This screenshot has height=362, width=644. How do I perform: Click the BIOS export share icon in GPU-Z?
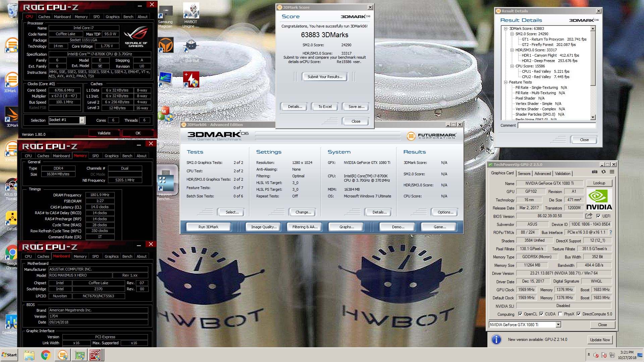[x=589, y=216]
